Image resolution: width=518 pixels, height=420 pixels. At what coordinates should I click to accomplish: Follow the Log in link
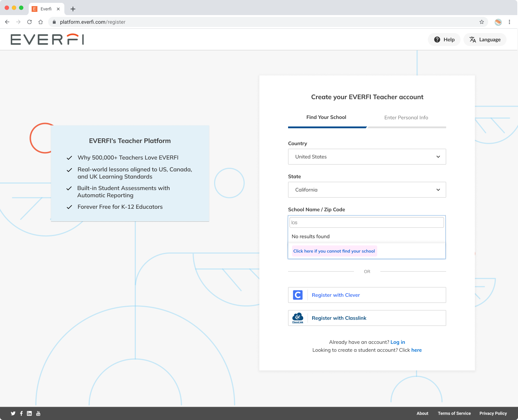click(398, 342)
